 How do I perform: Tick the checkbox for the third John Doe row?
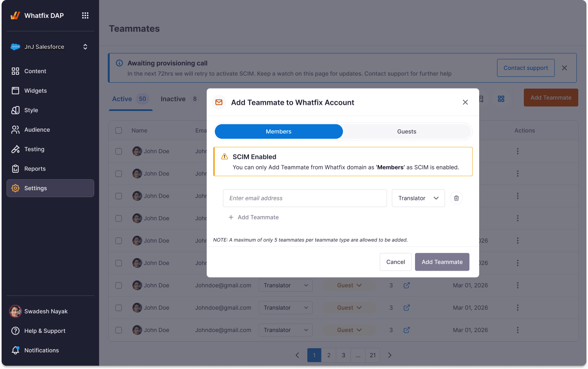[119, 196]
